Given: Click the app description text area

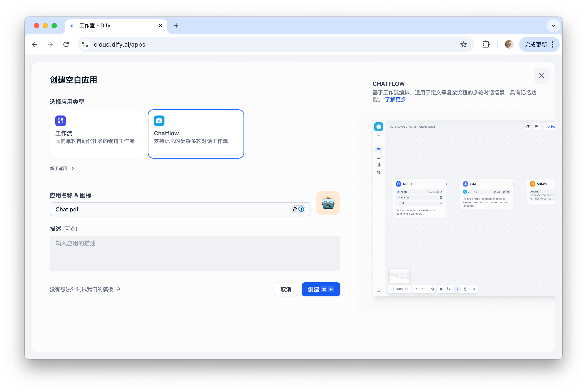Looking at the screenshot, I should 195,253.
